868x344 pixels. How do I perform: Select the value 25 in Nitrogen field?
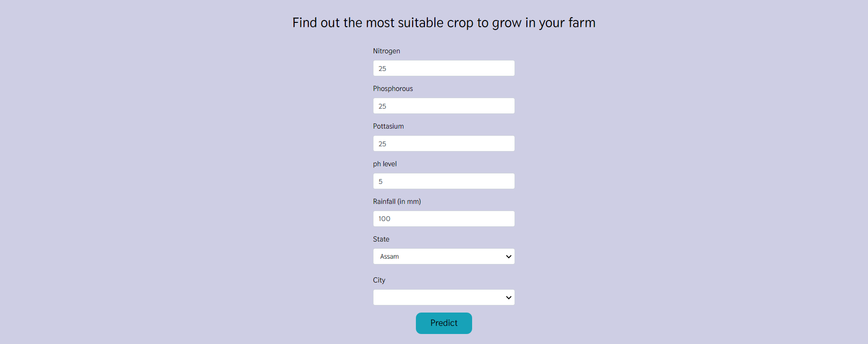click(382, 68)
